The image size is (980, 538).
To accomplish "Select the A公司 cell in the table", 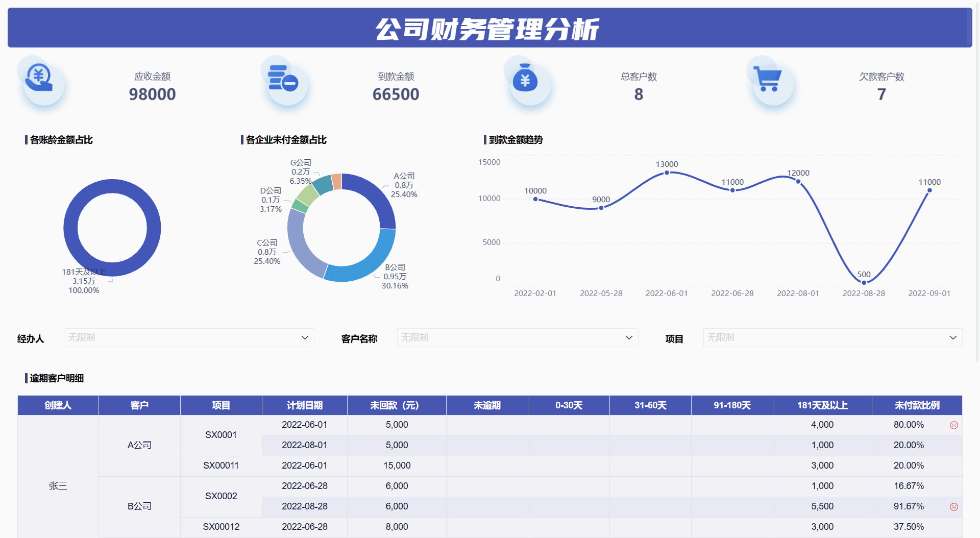I will pos(139,445).
